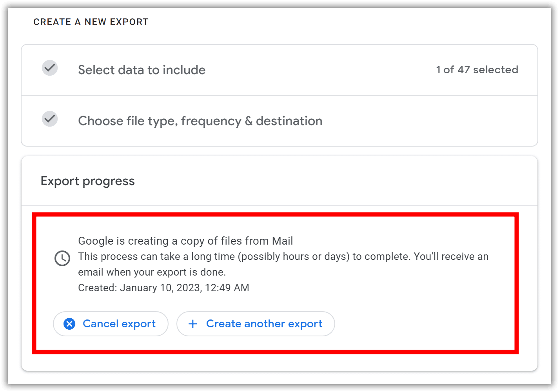The image size is (559, 392).
Task: Click the checkmark icon beside Select data to include
Action: tap(50, 68)
